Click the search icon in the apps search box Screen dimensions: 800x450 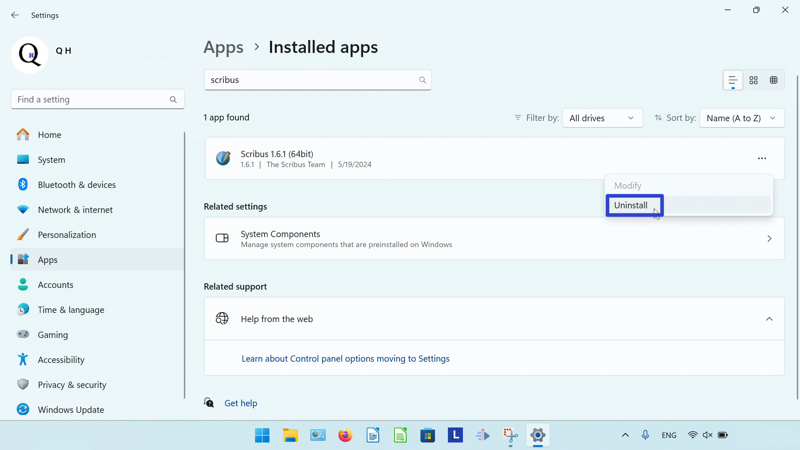pyautogui.click(x=422, y=80)
